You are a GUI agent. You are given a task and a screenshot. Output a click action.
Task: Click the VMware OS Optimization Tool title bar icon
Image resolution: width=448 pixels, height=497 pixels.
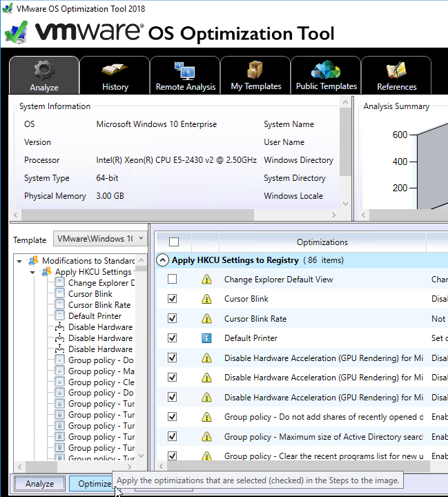[8, 8]
